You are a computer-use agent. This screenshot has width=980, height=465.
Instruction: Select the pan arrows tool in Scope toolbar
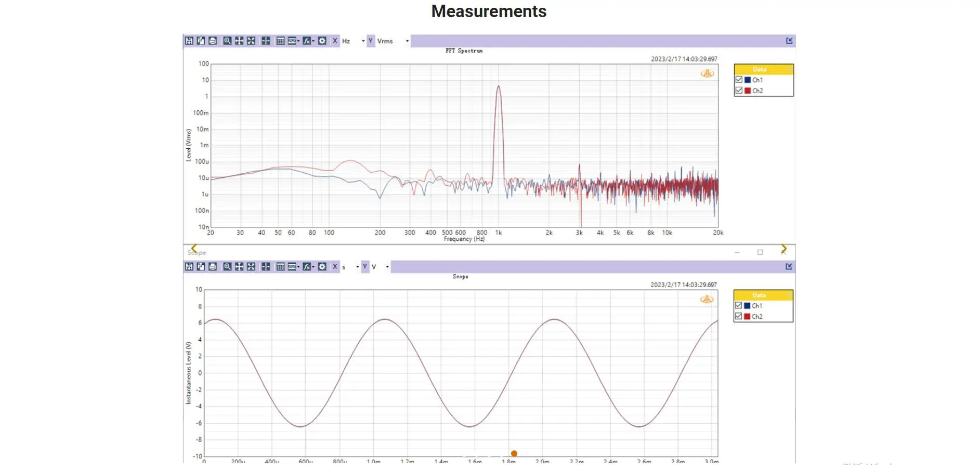(x=239, y=266)
